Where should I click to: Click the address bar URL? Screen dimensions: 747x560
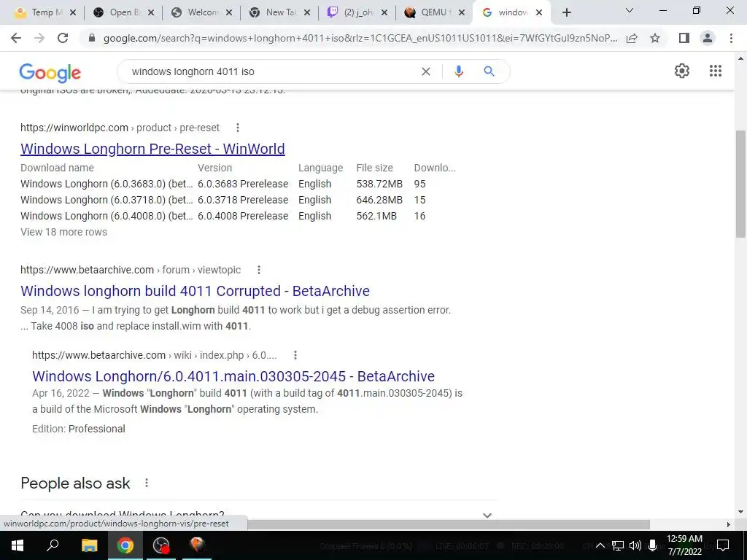click(x=360, y=38)
